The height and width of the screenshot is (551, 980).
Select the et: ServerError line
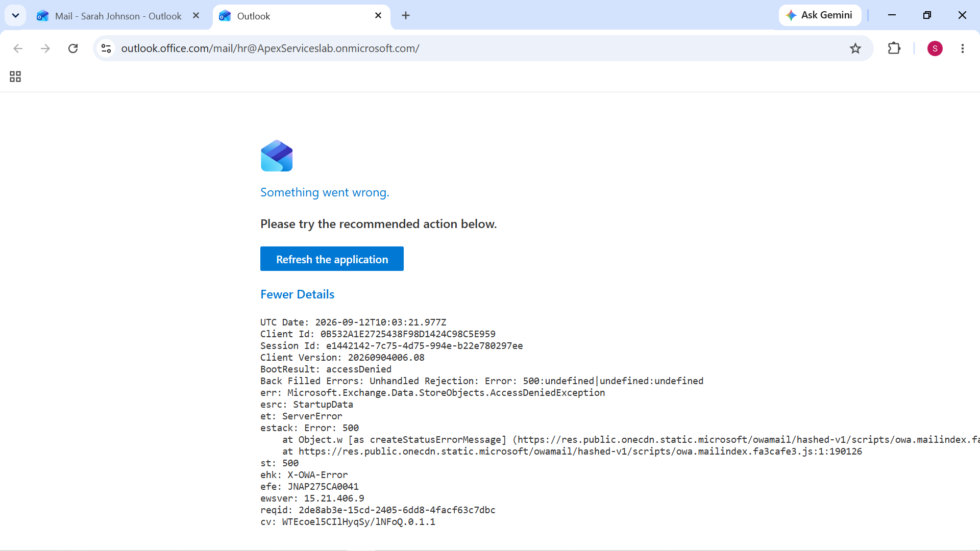click(301, 416)
